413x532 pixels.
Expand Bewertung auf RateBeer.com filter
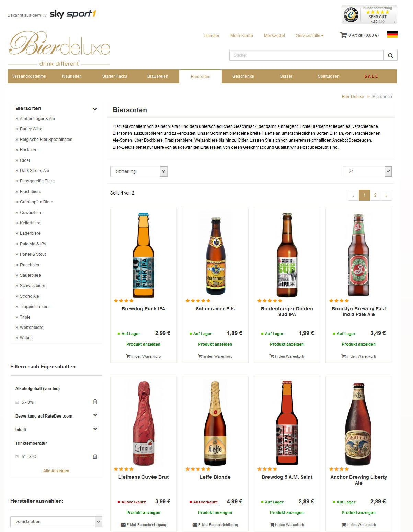click(x=95, y=415)
